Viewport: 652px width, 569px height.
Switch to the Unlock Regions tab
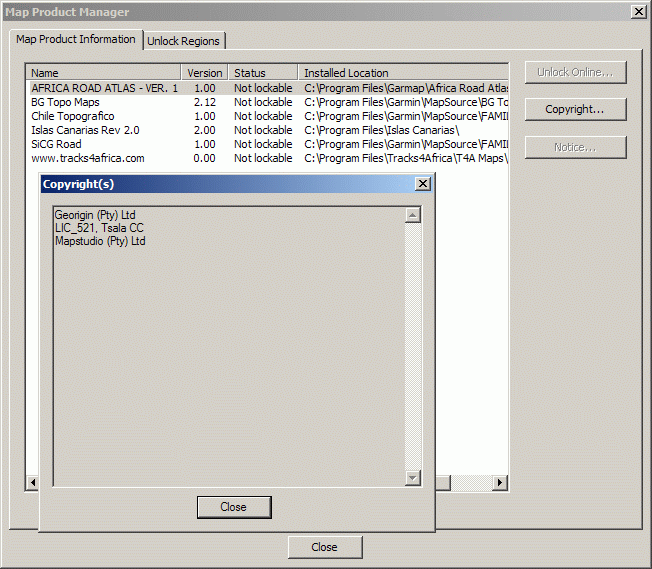click(183, 41)
